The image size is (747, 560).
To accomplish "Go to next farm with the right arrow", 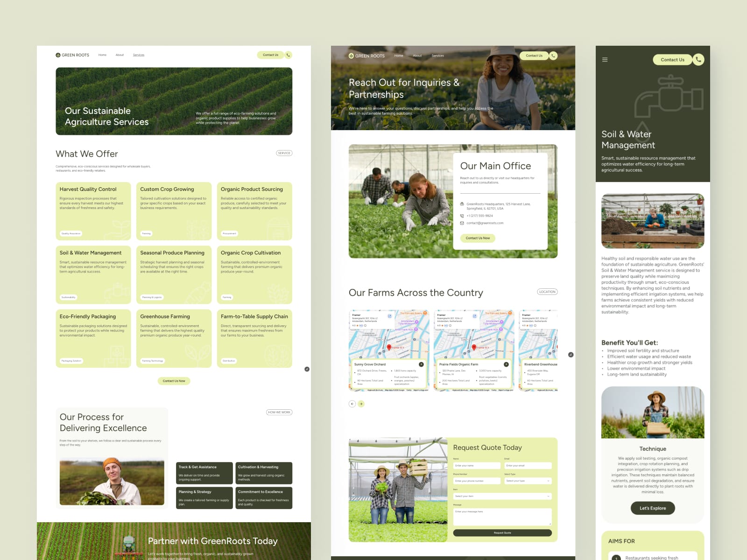I will coord(361,404).
